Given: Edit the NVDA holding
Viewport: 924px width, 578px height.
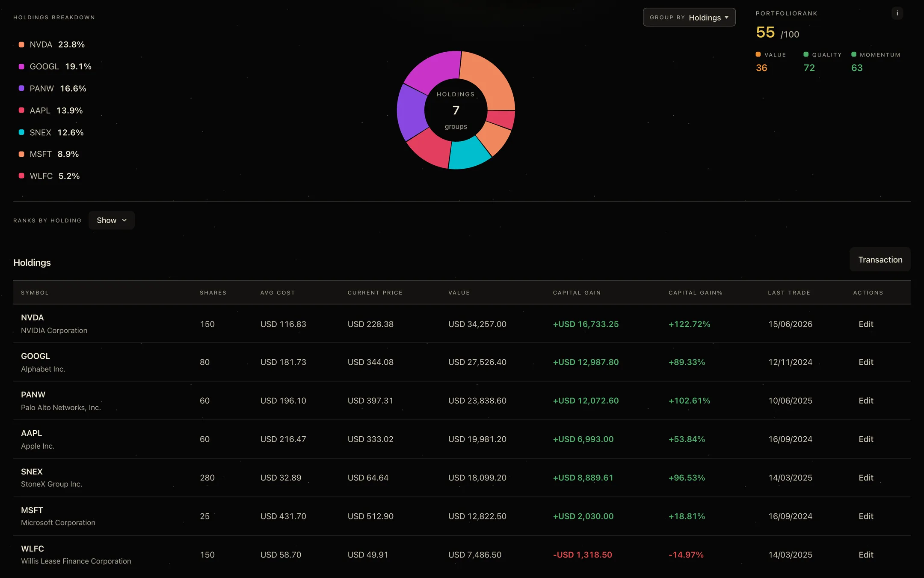Looking at the screenshot, I should 866,324.
